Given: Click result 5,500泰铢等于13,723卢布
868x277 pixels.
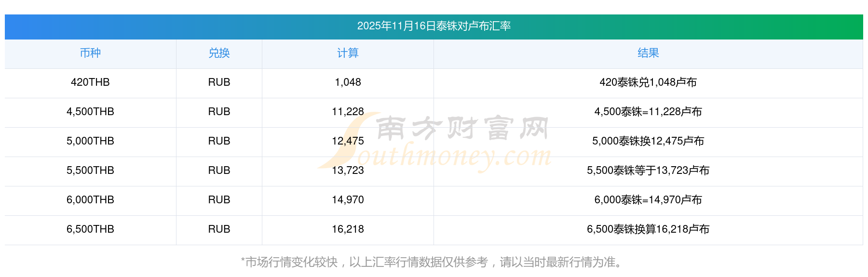Looking at the screenshot, I should click(648, 171).
